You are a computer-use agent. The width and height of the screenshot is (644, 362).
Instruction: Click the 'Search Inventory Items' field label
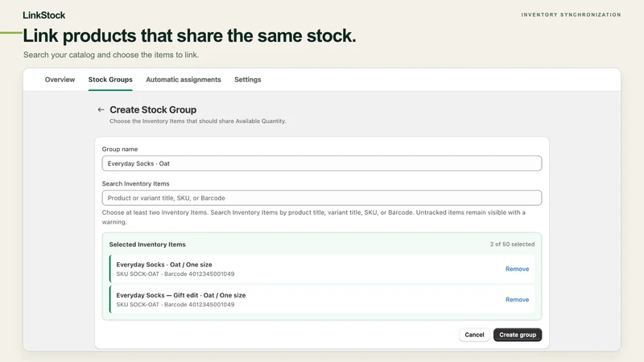click(135, 183)
